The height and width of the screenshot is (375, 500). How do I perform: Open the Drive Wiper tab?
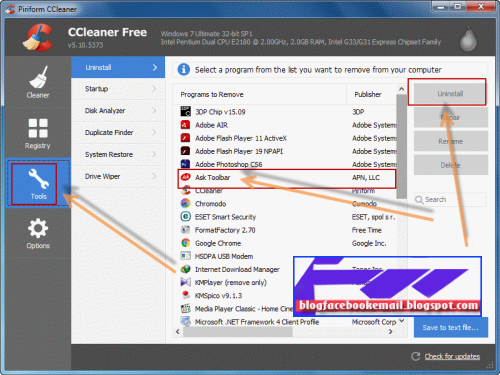coord(118,176)
